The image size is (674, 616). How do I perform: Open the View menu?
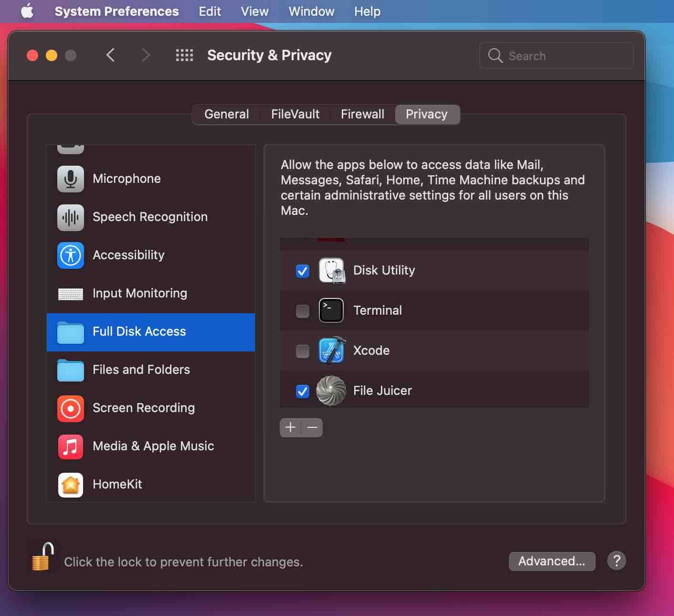[x=255, y=11]
